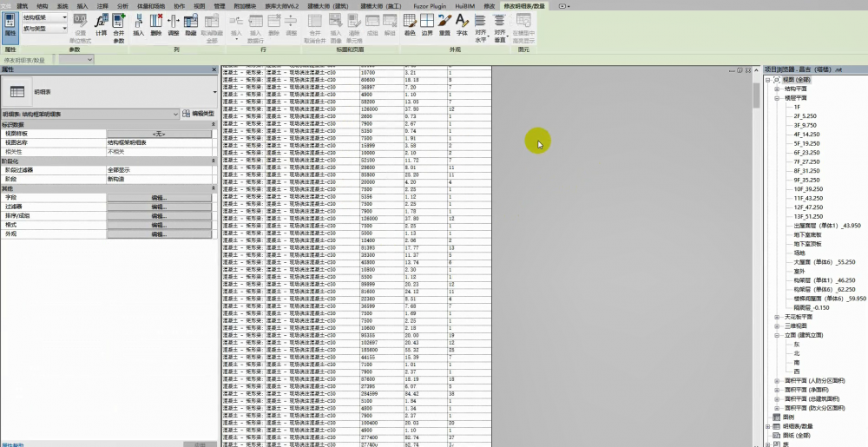This screenshot has height=447, width=868.
Task: Open the 边界 (Borders) tool
Action: [x=427, y=24]
